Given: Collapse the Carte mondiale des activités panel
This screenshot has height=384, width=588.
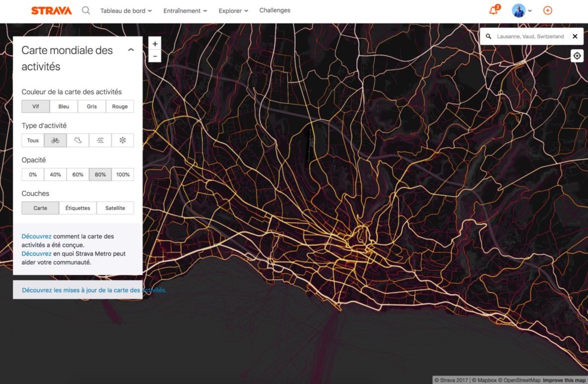Looking at the screenshot, I should pos(131,49).
